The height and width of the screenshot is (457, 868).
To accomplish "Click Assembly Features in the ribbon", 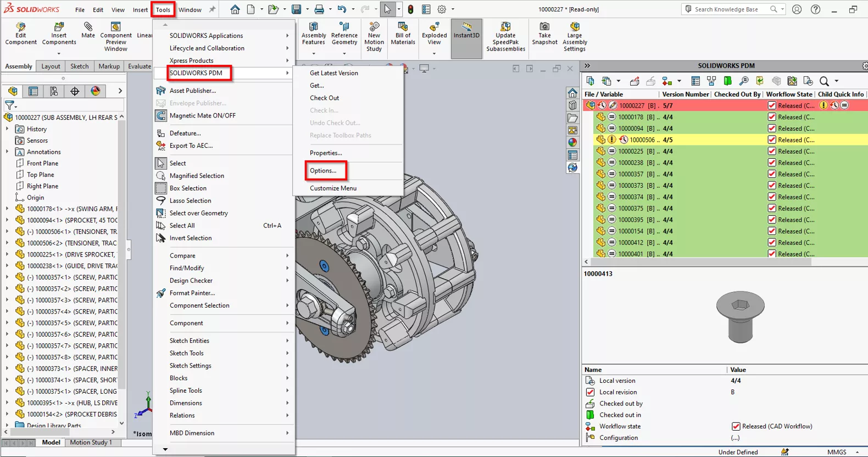I will click(314, 34).
